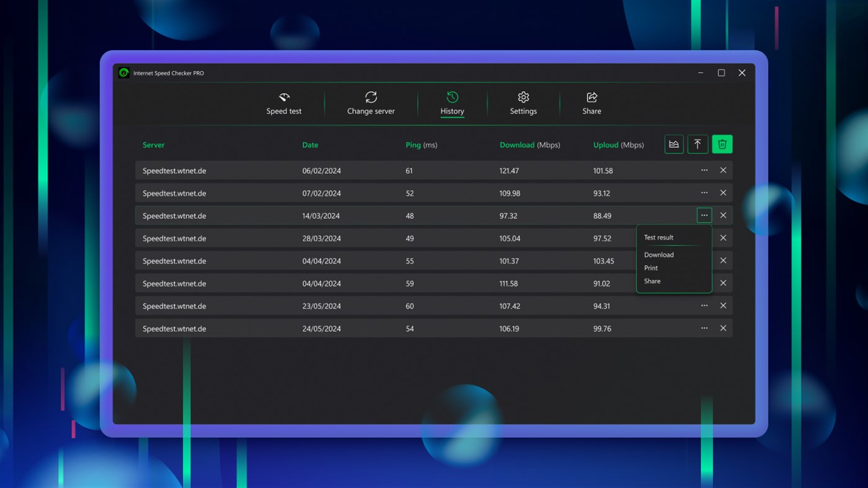Click upload value 103.45

(x=604, y=261)
